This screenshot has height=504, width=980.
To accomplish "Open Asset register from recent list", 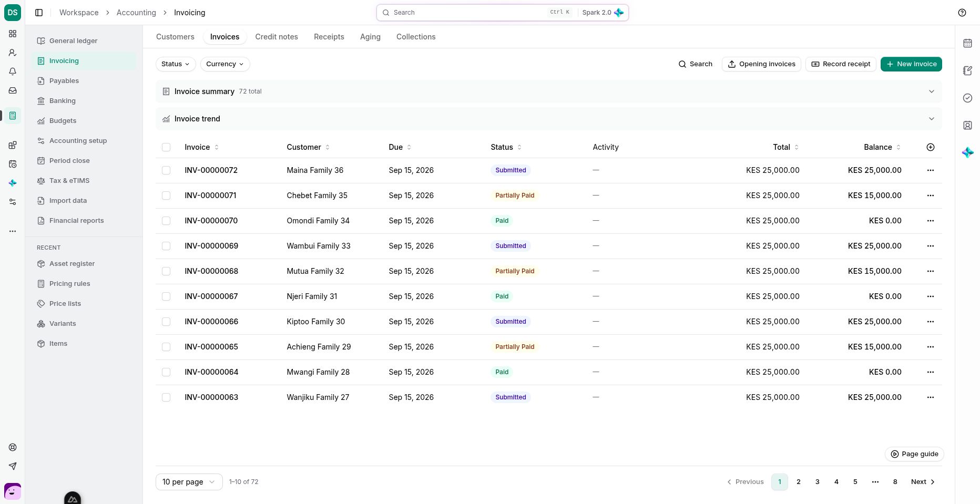I will tap(84, 264).
